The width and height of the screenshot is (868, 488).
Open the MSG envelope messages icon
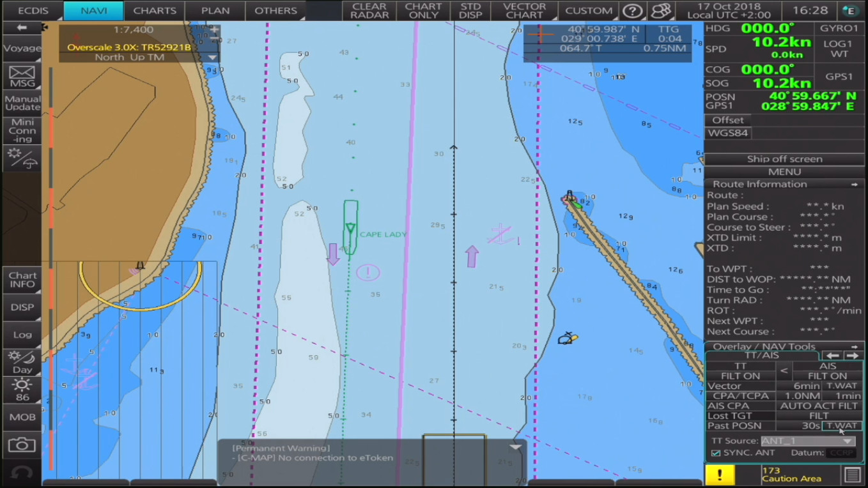[22, 76]
